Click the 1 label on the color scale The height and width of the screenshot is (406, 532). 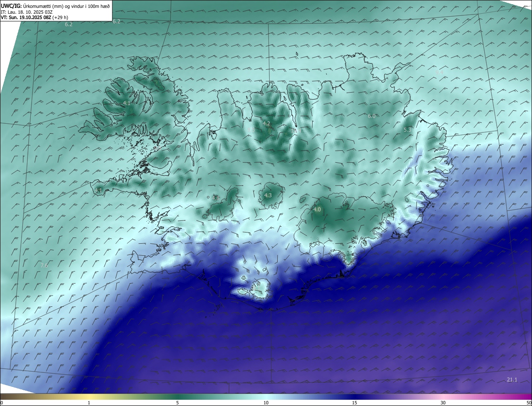[89, 403]
